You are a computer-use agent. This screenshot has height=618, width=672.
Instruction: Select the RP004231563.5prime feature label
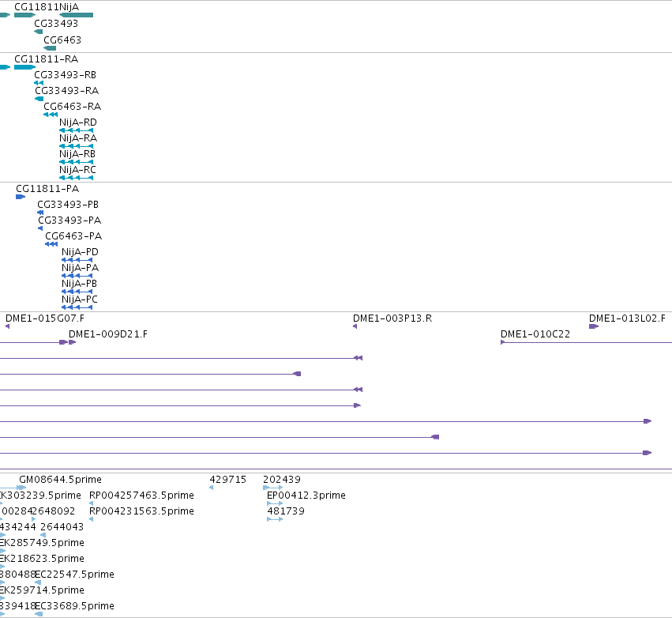coord(142,511)
